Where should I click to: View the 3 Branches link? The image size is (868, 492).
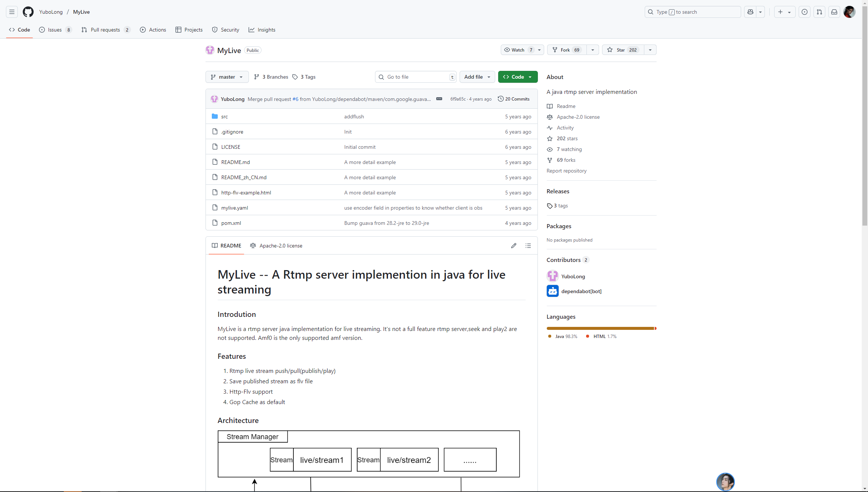tap(271, 77)
